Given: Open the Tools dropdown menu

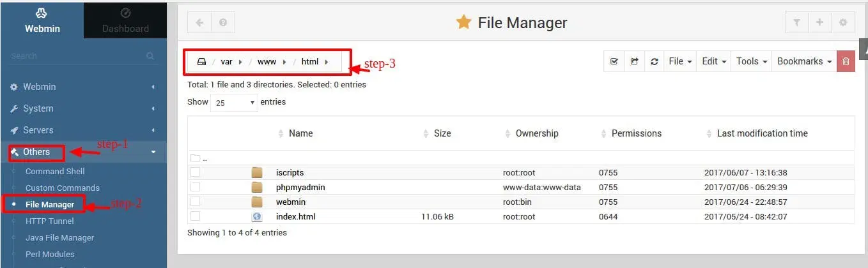Looking at the screenshot, I should (x=751, y=61).
